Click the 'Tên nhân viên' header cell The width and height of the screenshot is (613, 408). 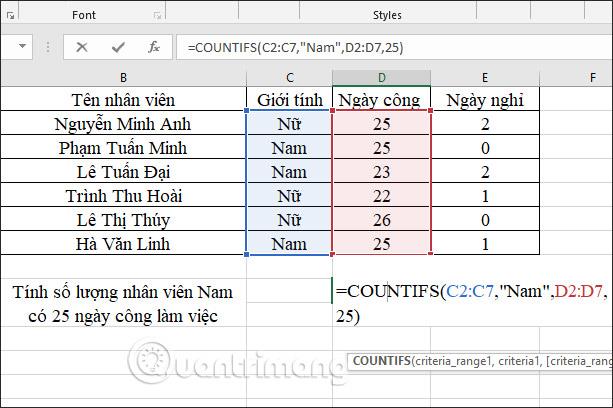(x=123, y=99)
